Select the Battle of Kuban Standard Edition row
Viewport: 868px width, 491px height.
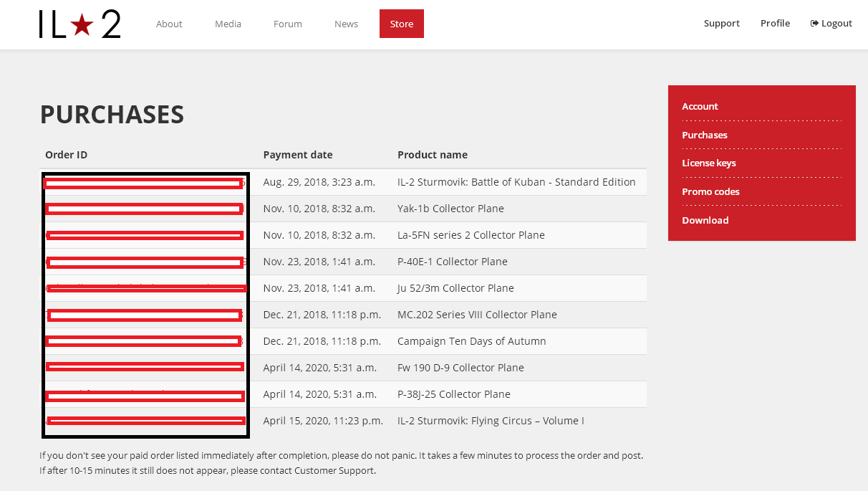tap(343, 182)
